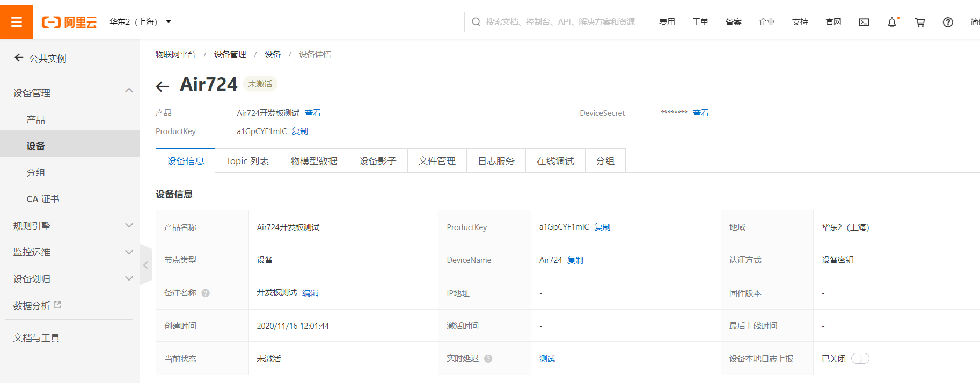Copy ProductKey in the header area
The image size is (980, 383).
coord(300,131)
